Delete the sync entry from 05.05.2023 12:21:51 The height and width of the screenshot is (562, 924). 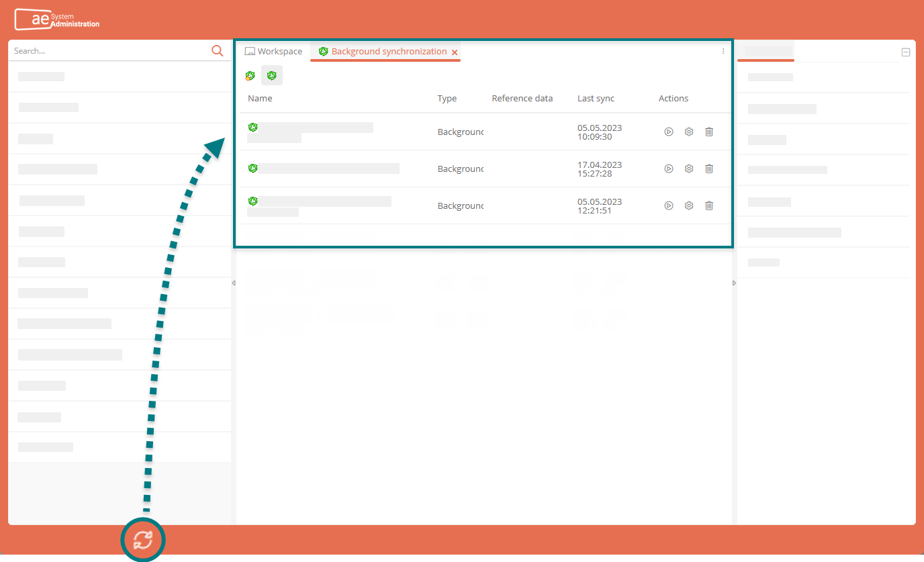(x=708, y=206)
